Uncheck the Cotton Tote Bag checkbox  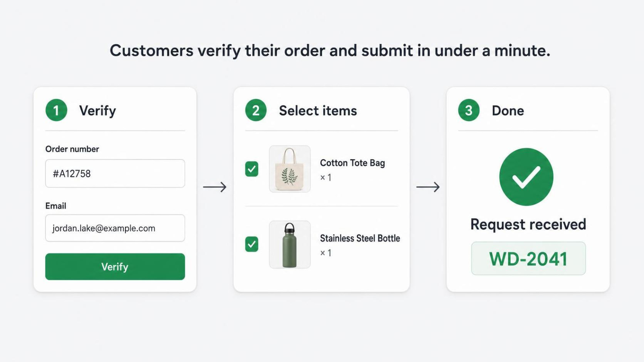click(x=252, y=169)
